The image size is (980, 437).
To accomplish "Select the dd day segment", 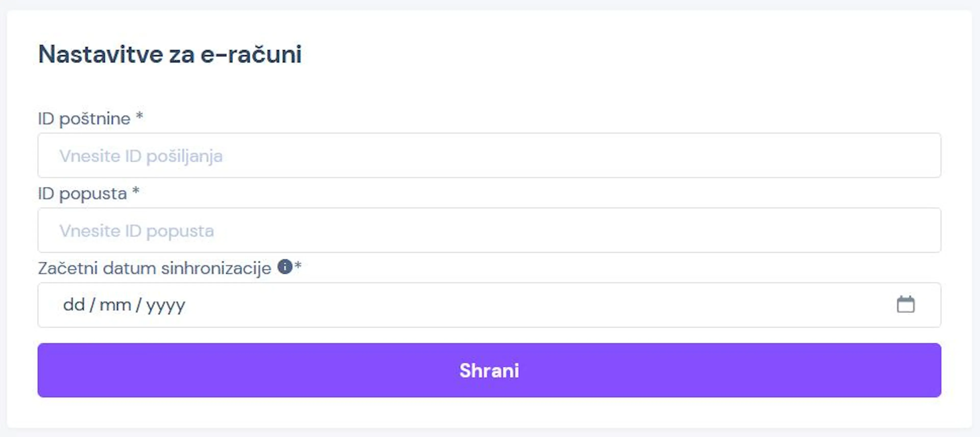I will pyautogui.click(x=74, y=305).
